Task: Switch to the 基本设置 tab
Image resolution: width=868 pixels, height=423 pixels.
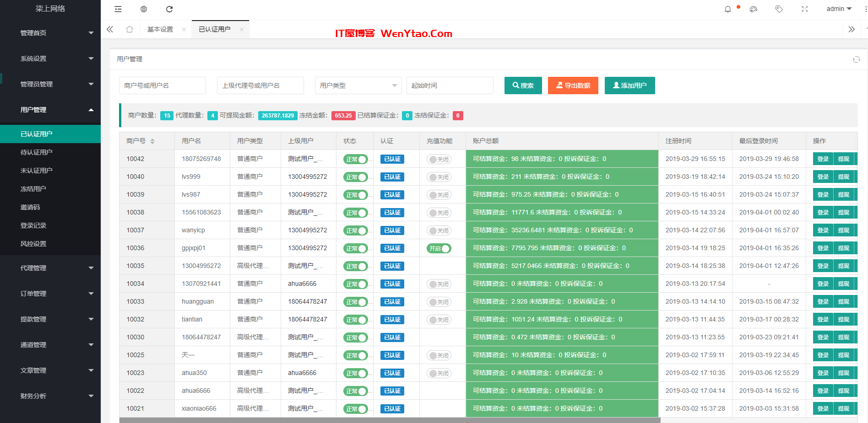Action: coord(160,29)
